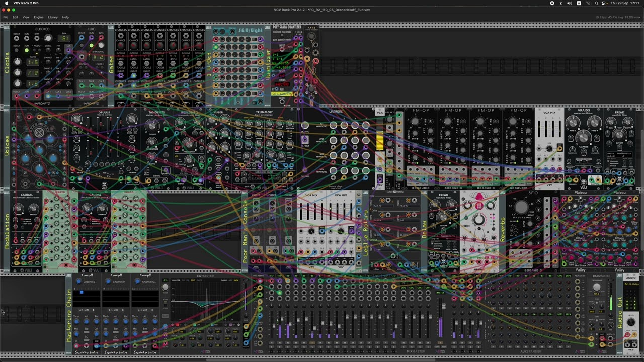Click the Audio Out label strip
Screen dimensions: 644x362
[x=620, y=314]
